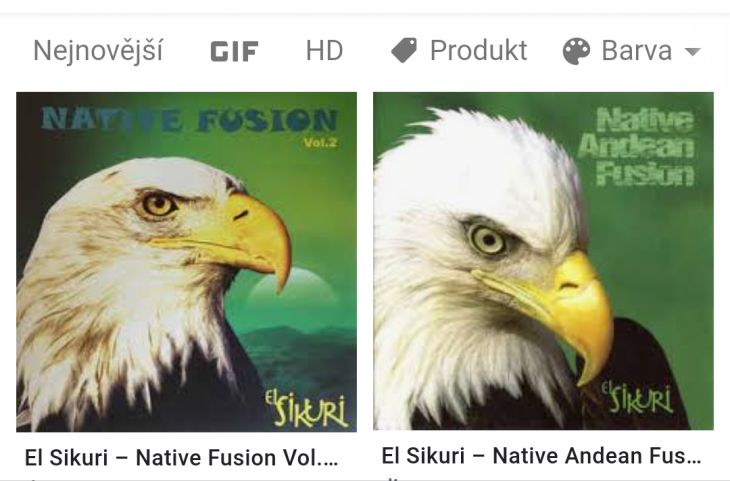Select the Produkt filter label
The height and width of the screenshot is (481, 730).
pyautogui.click(x=479, y=50)
